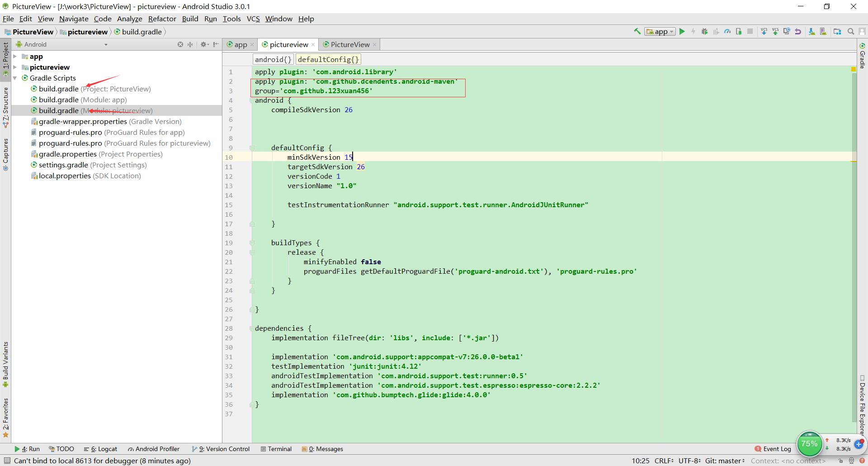Open the Terminal tool window
Viewport: 868px width, 466px height.
click(276, 449)
